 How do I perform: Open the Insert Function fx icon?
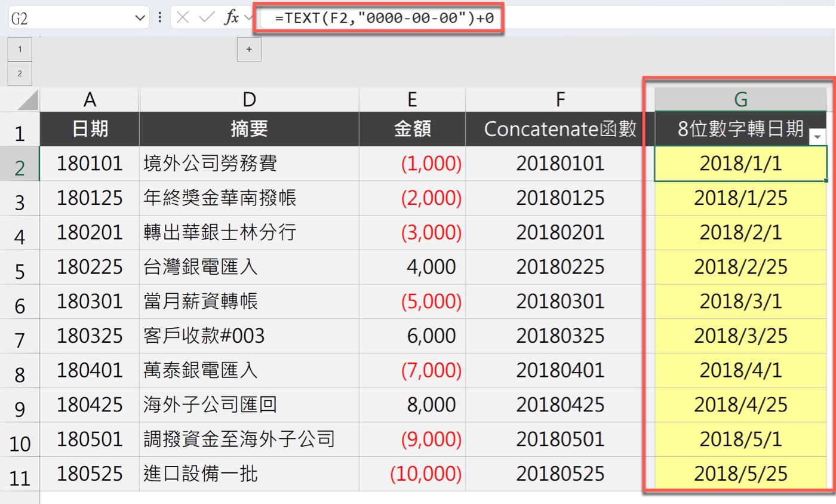click(x=231, y=18)
